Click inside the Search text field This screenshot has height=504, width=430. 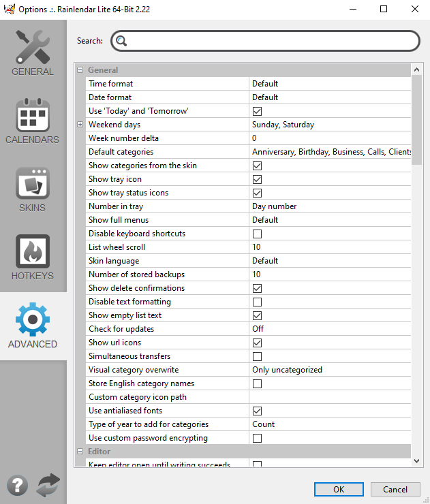point(273,41)
